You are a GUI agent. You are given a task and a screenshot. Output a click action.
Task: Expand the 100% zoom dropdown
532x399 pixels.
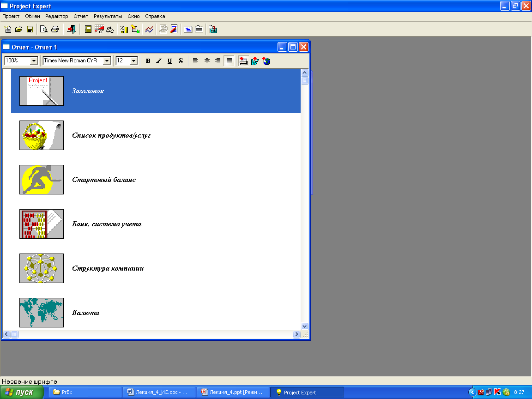click(x=34, y=61)
